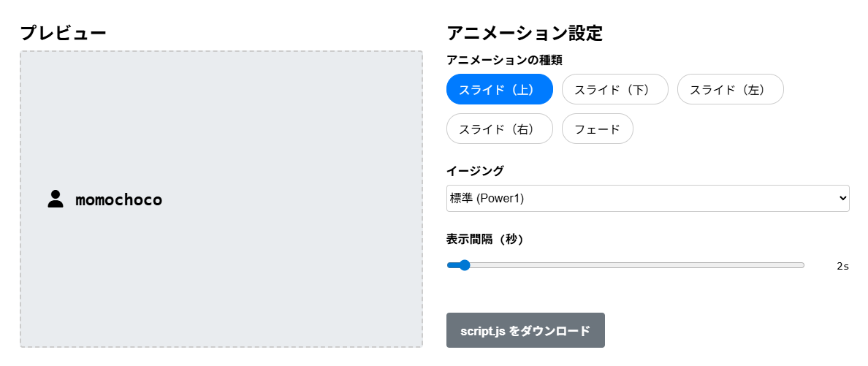868x366 pixels.
Task: Click the アニメーションの種類 label
Action: pos(503,60)
